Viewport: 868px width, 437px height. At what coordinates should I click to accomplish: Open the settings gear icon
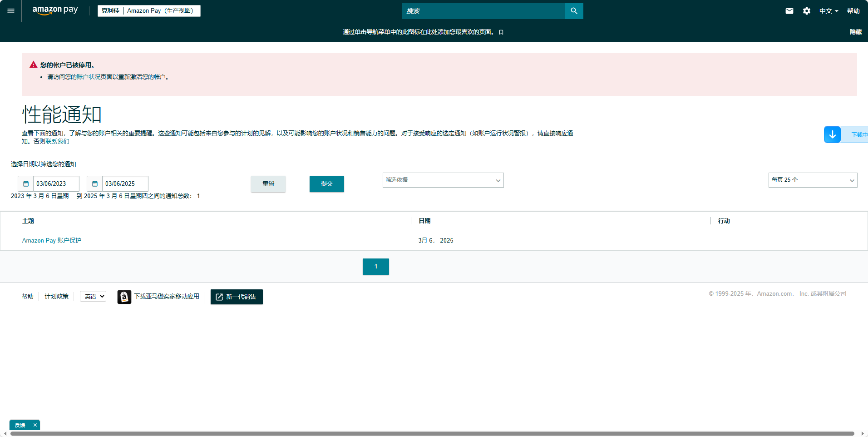click(807, 11)
